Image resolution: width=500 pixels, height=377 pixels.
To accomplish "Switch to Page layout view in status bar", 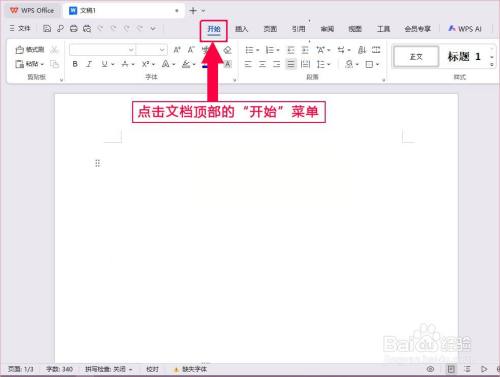I will click(451, 369).
